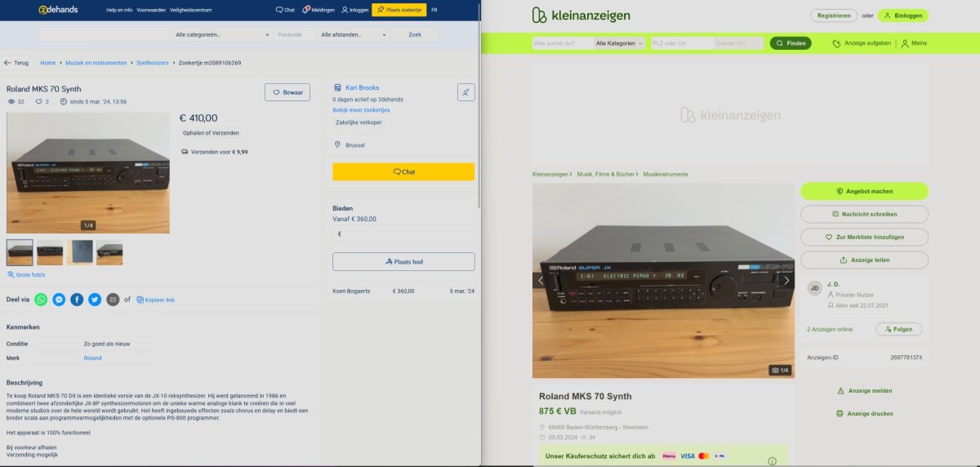Save listing with Bewaar heart button
The height and width of the screenshot is (467, 980).
coord(287,92)
